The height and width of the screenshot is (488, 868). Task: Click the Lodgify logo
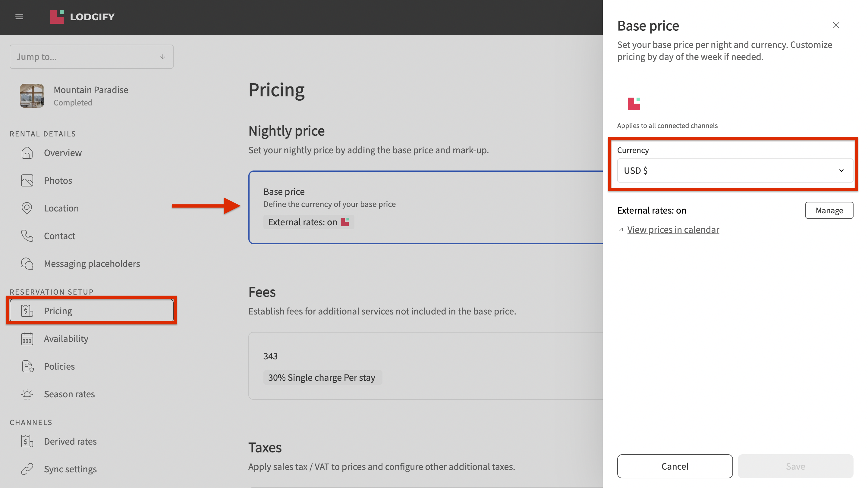click(x=82, y=17)
